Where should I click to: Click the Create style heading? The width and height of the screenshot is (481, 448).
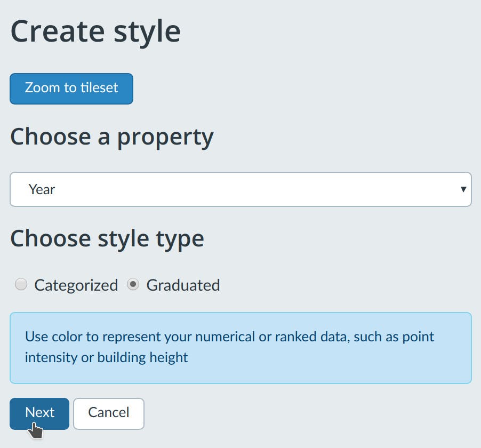pos(95,31)
